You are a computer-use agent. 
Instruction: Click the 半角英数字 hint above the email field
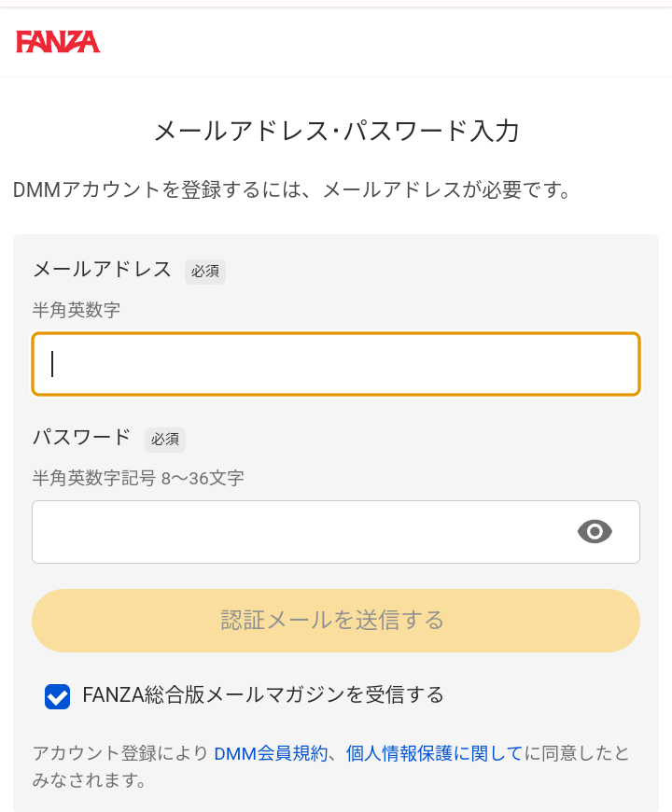point(77,310)
